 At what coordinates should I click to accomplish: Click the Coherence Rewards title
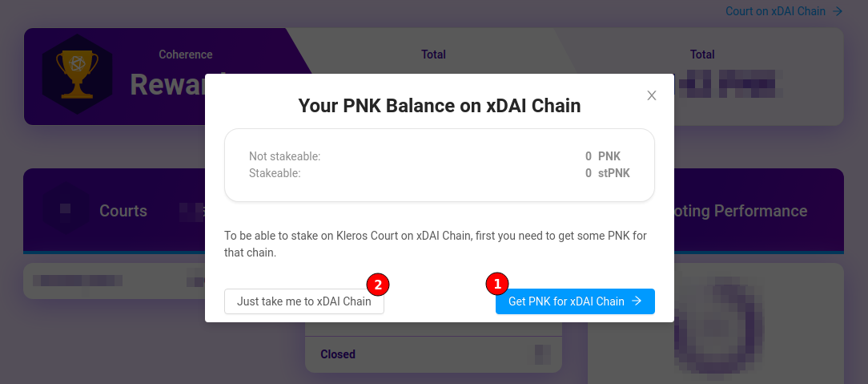click(186, 75)
